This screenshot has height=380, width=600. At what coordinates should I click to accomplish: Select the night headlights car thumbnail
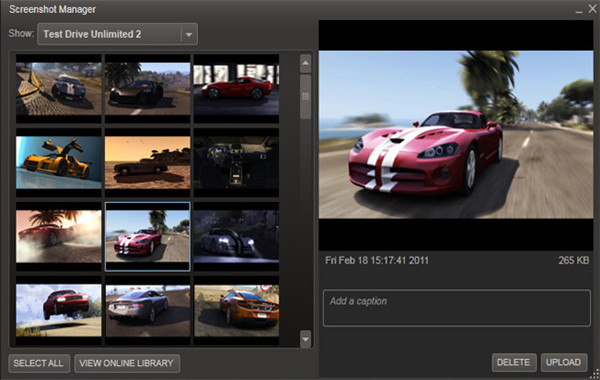coord(236,236)
